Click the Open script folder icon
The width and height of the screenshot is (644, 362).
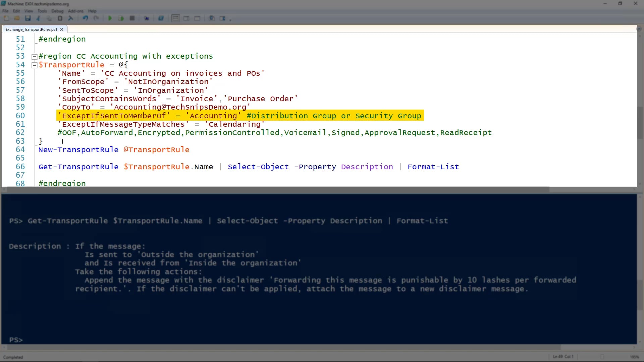pyautogui.click(x=17, y=18)
